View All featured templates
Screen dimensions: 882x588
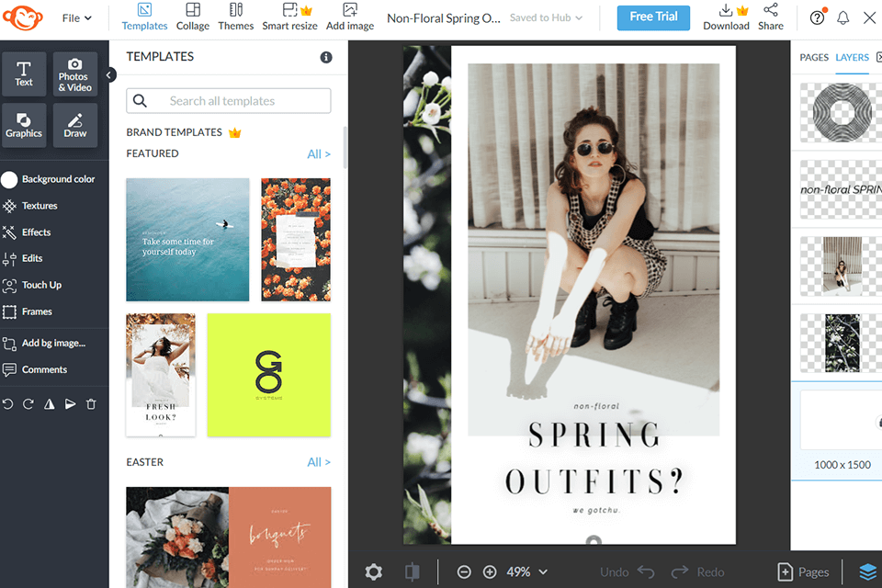[x=319, y=154]
